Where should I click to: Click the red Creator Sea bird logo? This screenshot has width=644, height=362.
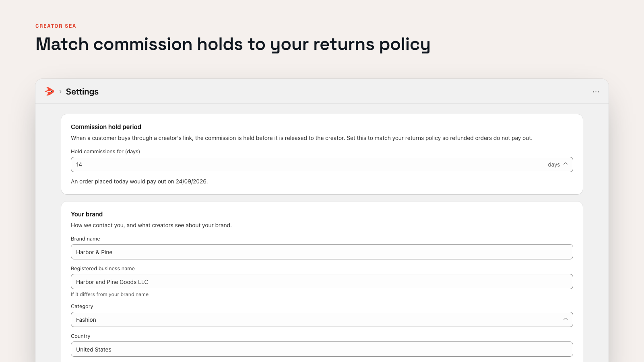click(x=50, y=91)
